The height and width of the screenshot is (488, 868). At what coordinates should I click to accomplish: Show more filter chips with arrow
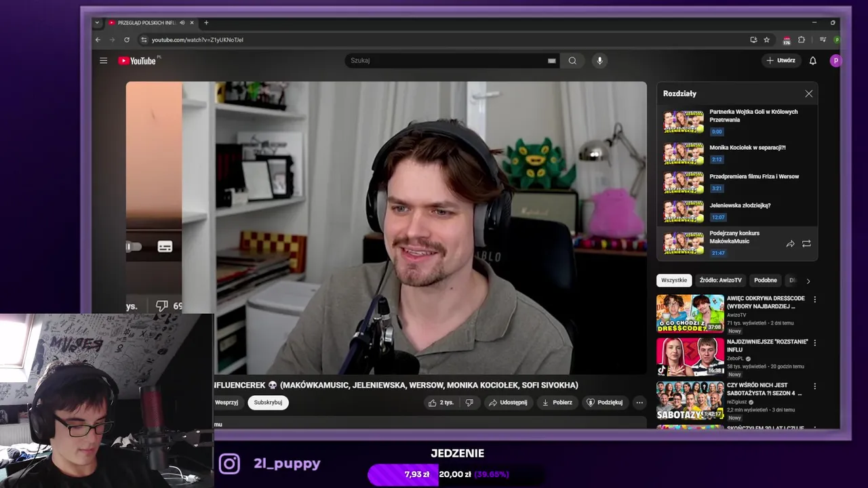(808, 281)
